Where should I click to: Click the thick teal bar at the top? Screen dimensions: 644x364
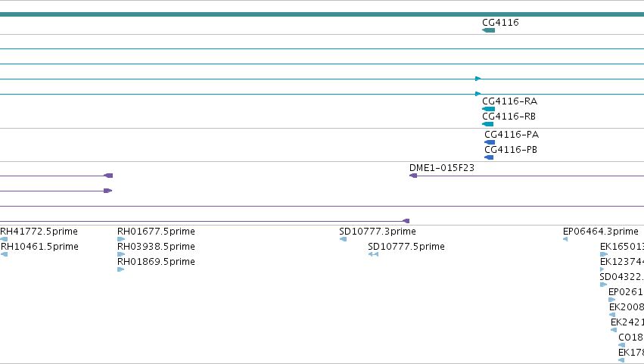tap(322, 14)
